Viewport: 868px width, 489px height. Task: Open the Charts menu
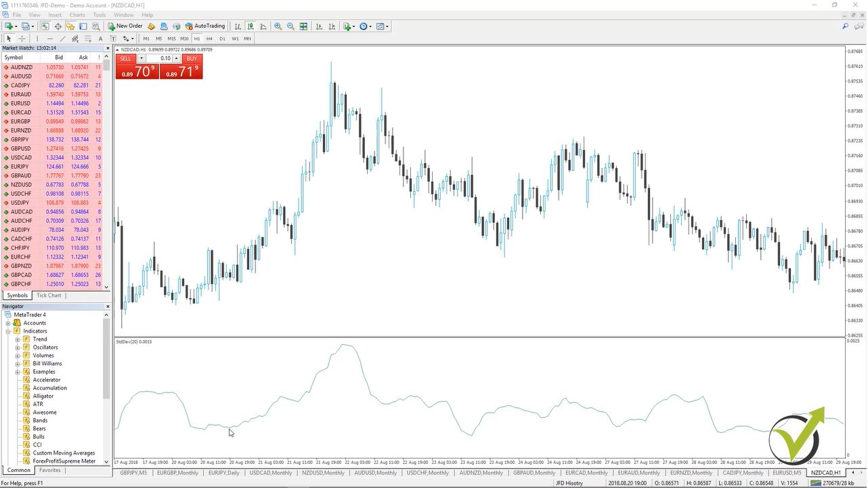77,15
